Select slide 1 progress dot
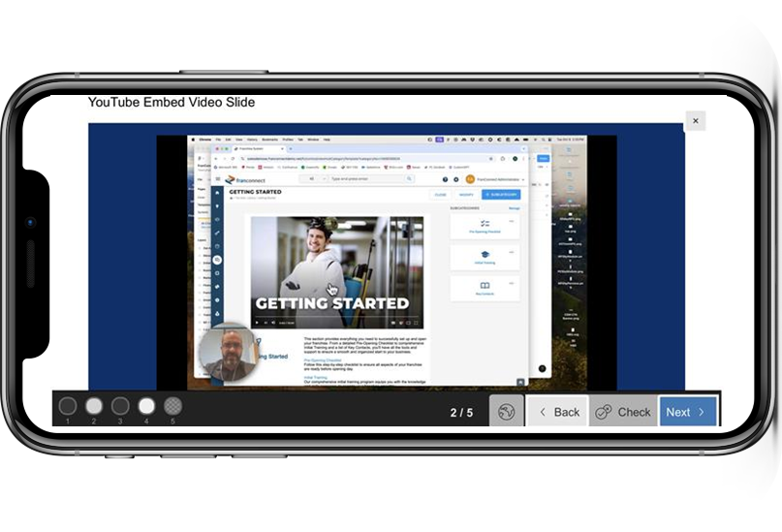Image resolution: width=782 pixels, height=532 pixels. [x=68, y=406]
